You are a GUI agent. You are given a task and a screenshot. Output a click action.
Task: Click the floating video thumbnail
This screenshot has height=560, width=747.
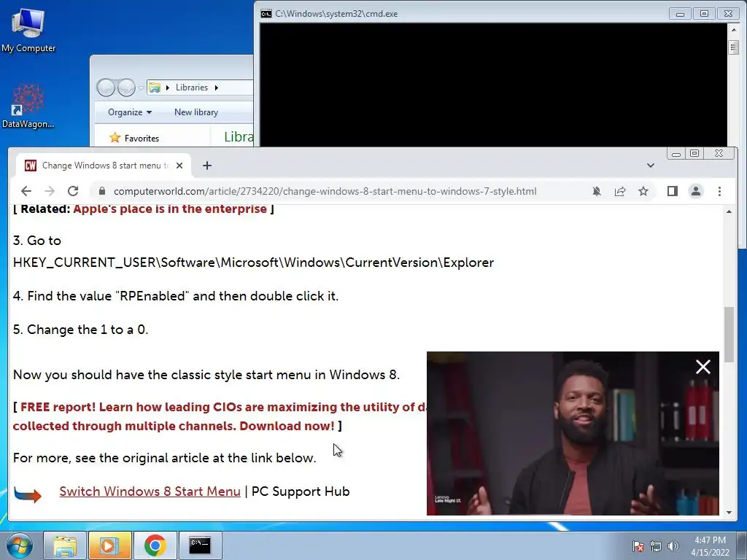click(x=573, y=433)
